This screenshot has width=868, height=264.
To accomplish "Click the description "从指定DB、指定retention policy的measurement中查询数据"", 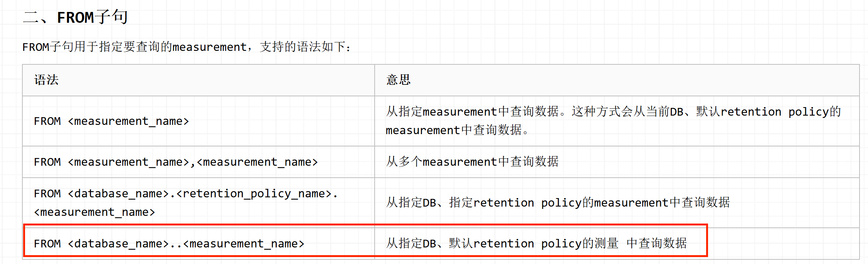I will (558, 202).
